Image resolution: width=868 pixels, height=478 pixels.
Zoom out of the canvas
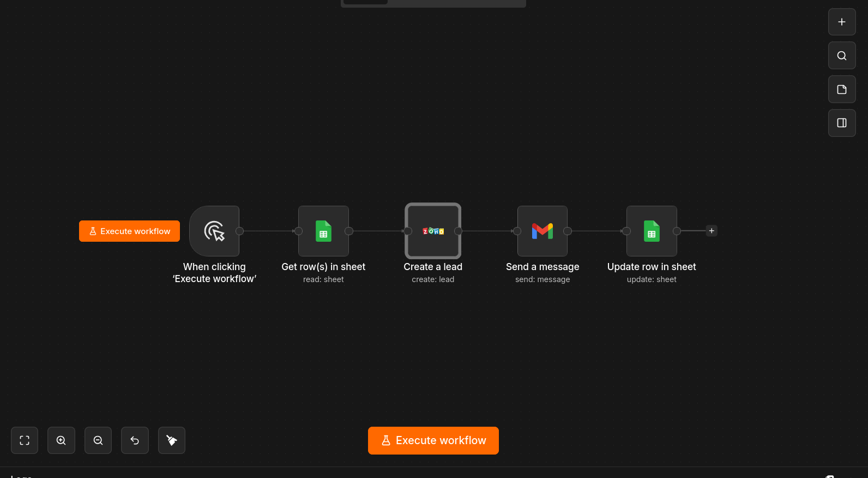click(x=98, y=440)
